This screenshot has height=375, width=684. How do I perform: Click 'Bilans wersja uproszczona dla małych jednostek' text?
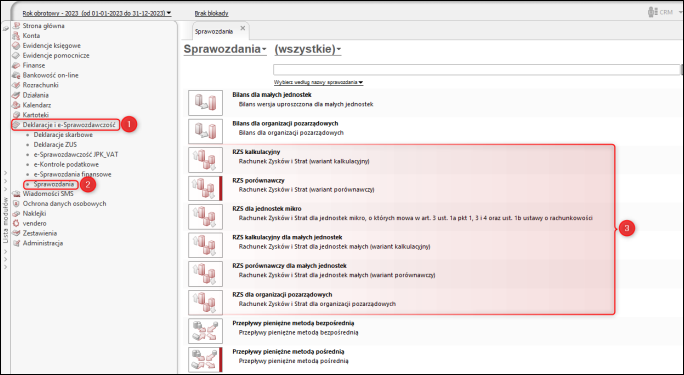coord(306,104)
